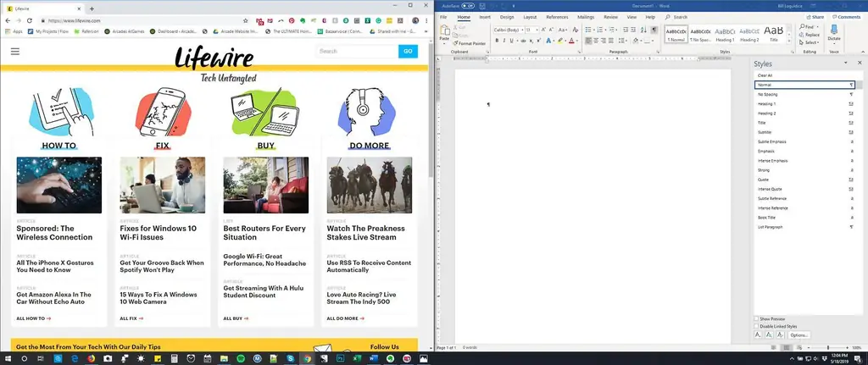Click the Shading paint bucket icon
The height and width of the screenshot is (365, 868).
coord(635,41)
